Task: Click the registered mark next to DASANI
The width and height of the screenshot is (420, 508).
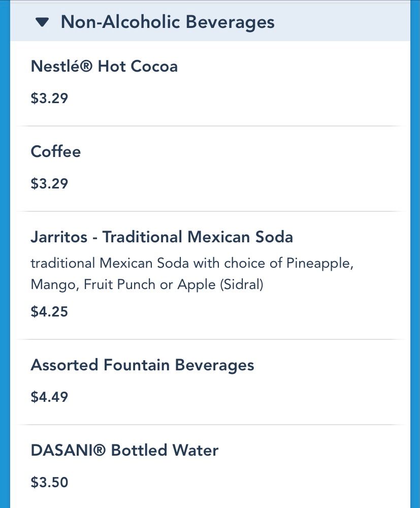Action: 100,450
